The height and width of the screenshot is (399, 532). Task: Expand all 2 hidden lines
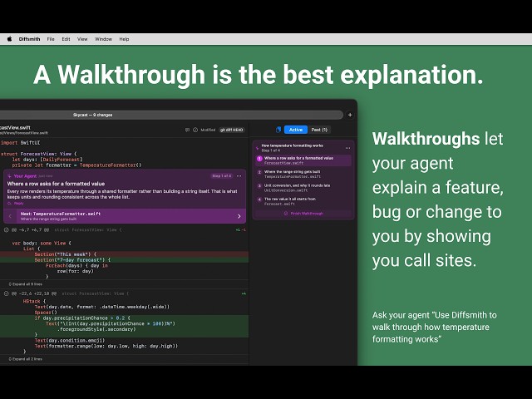26,358
